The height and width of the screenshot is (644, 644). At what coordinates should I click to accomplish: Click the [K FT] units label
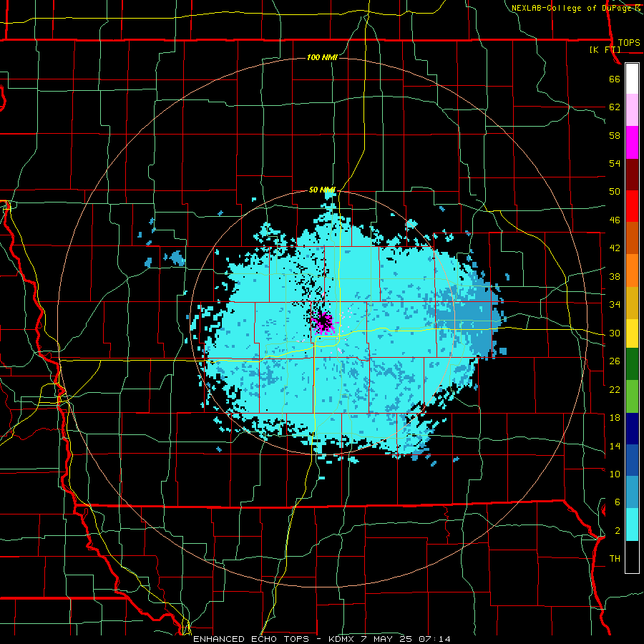(x=605, y=49)
